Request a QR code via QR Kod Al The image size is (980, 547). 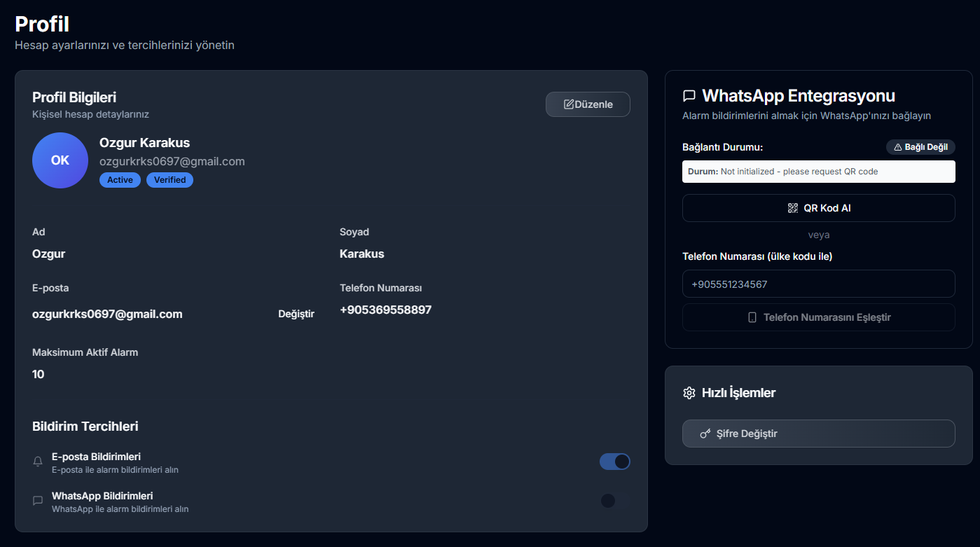(818, 207)
